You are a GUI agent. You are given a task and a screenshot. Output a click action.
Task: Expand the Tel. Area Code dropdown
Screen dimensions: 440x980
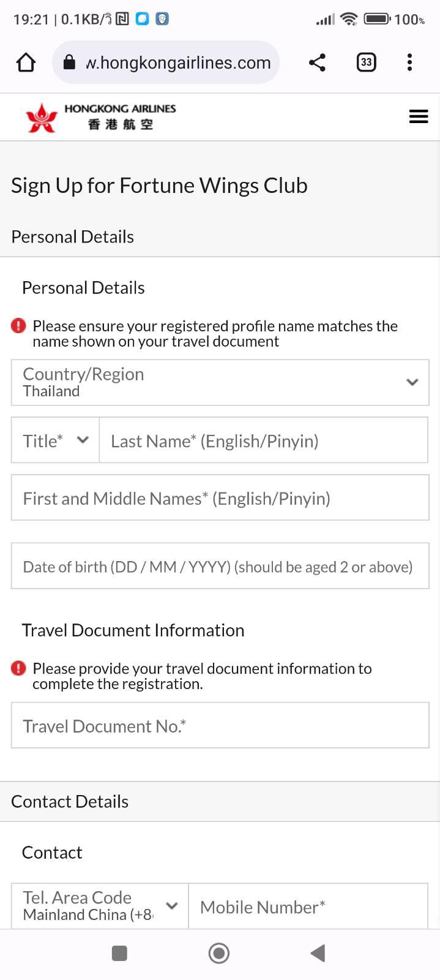(x=100, y=906)
